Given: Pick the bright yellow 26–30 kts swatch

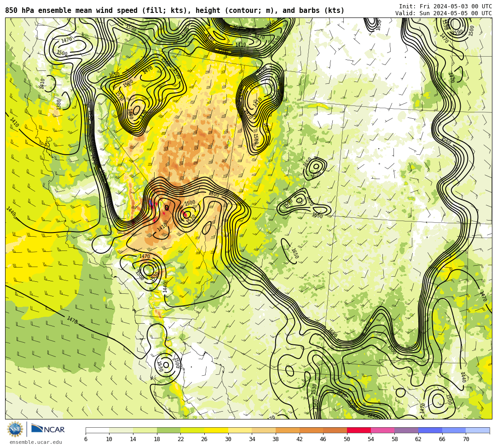Looking at the screenshot, I should pyautogui.click(x=216, y=430).
